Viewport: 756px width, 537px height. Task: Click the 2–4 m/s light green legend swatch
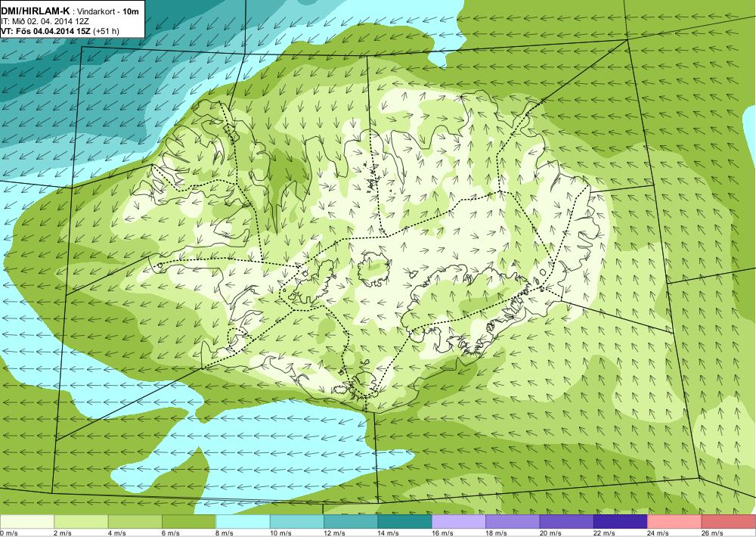pyautogui.click(x=81, y=522)
